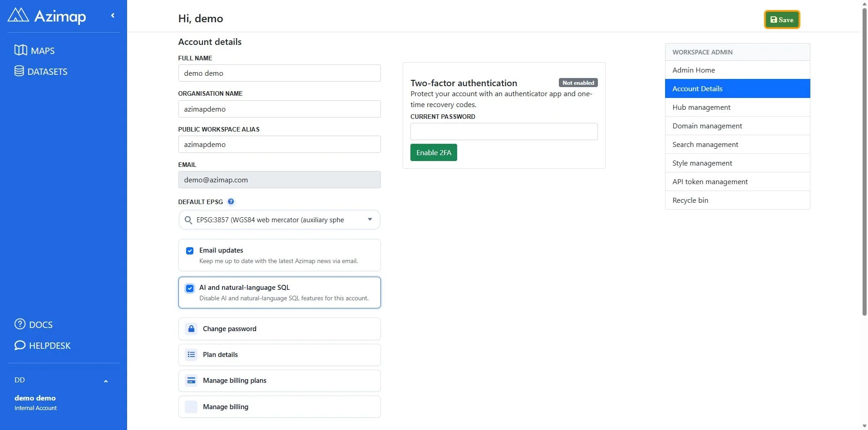Expand the DD user menu caret
Image resolution: width=868 pixels, height=430 pixels.
click(x=106, y=381)
